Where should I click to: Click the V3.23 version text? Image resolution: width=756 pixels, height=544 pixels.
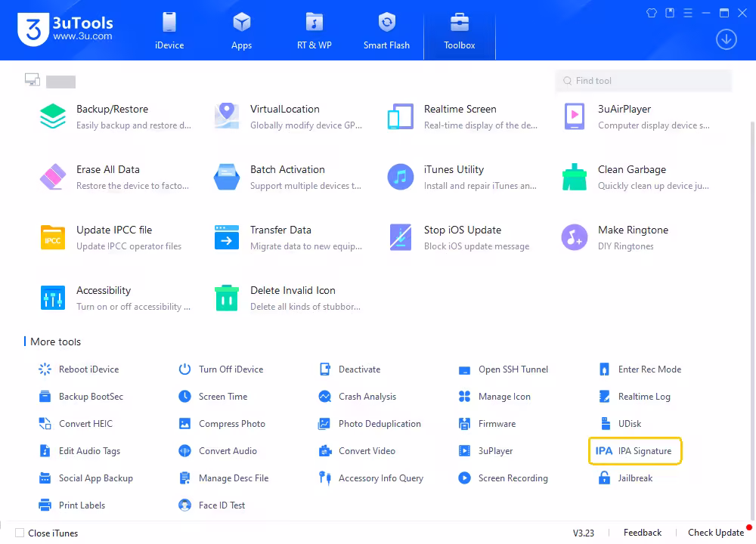(x=583, y=533)
